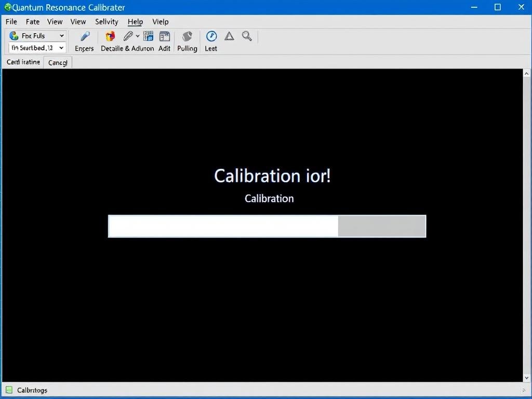532x399 pixels.
Task: Open the Seartbed size dropdown
Action: (x=61, y=48)
